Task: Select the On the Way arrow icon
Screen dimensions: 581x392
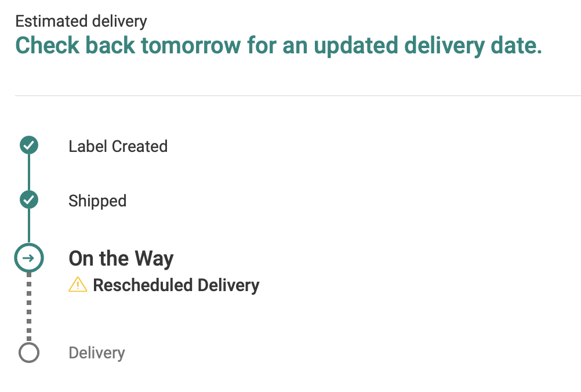Action: click(28, 259)
